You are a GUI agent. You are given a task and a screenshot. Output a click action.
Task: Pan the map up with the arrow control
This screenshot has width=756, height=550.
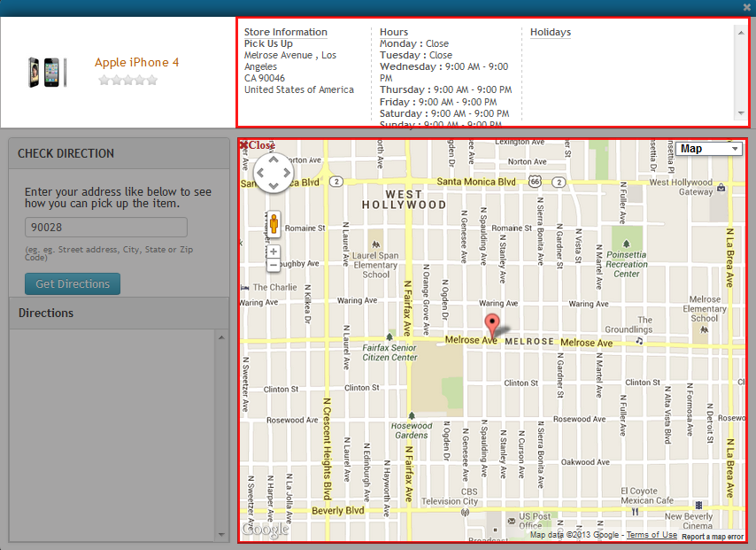[x=274, y=160]
